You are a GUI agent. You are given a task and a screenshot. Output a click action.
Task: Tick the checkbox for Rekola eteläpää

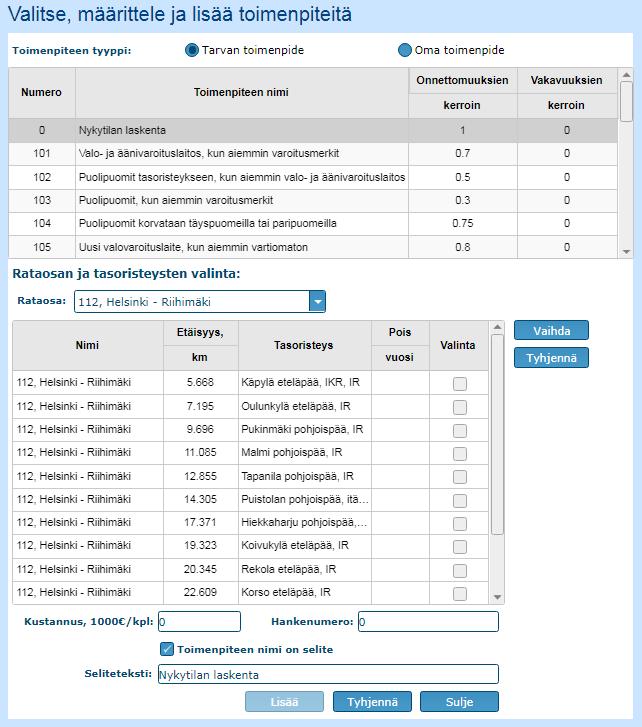[459, 570]
